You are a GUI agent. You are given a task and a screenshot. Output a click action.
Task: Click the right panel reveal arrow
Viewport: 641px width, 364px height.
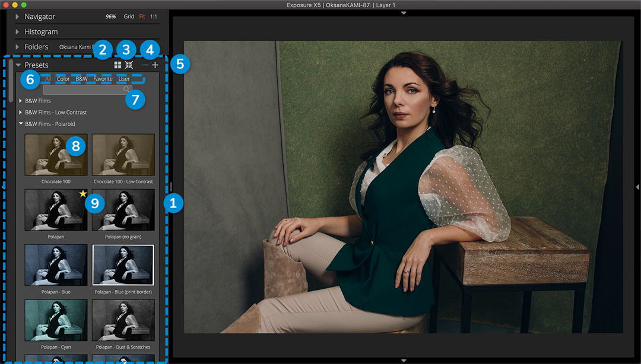[x=637, y=187]
